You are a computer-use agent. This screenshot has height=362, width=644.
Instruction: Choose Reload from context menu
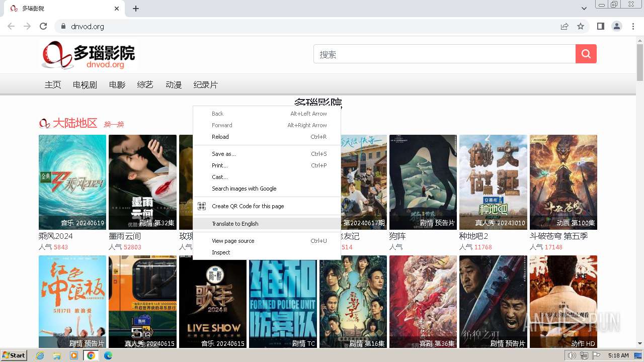(x=267, y=137)
